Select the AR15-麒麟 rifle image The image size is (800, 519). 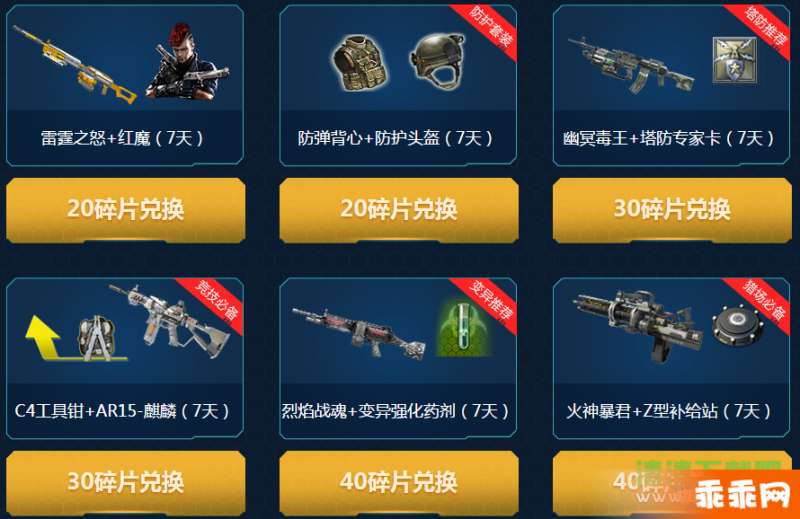(170, 320)
